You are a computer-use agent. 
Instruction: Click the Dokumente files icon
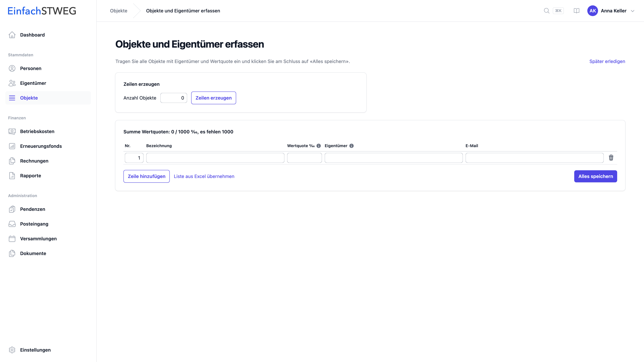(x=12, y=253)
